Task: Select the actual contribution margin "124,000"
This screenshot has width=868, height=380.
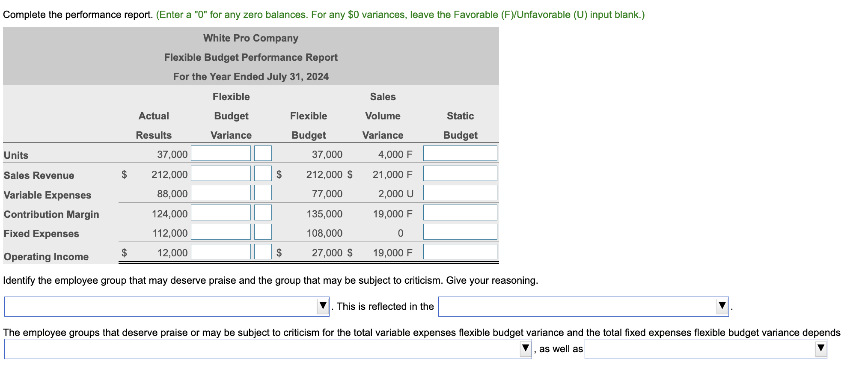Action: click(169, 214)
